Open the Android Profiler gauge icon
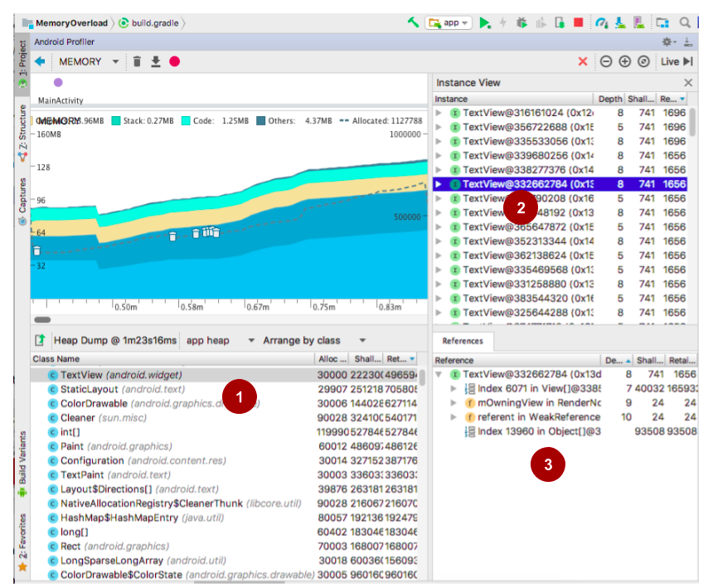 601,22
